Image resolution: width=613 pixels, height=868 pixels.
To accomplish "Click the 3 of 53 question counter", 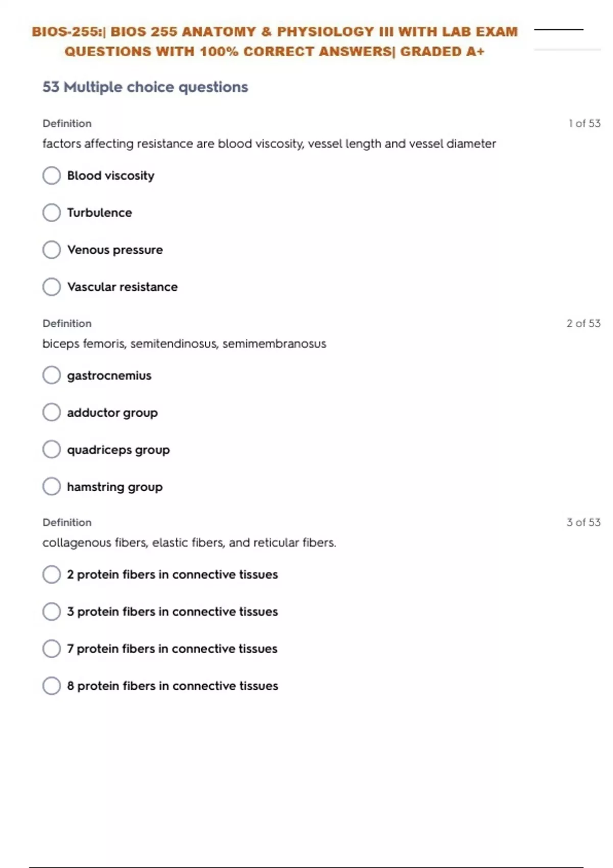I will [583, 522].
